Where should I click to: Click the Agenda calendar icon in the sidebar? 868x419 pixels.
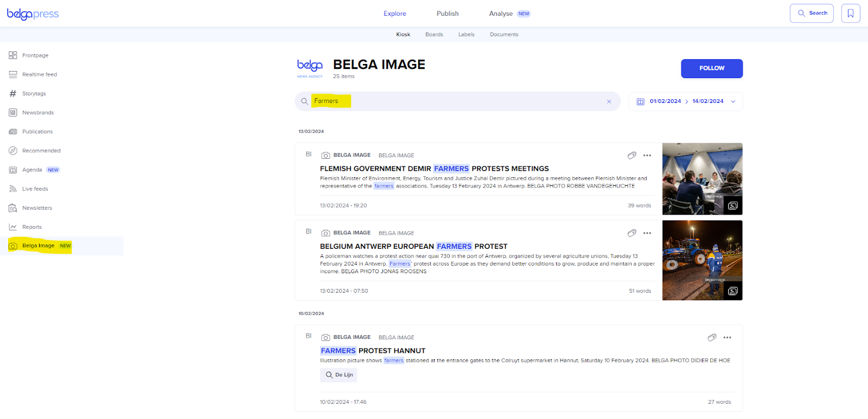tap(13, 170)
